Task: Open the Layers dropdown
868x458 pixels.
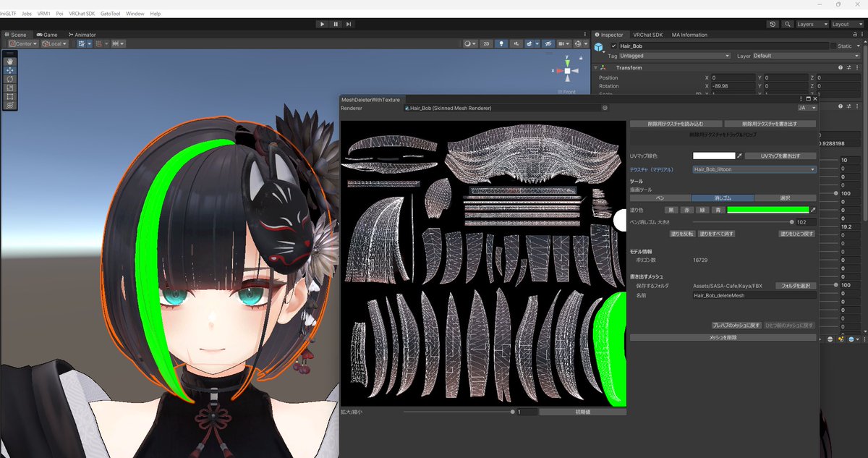Action: (x=812, y=24)
